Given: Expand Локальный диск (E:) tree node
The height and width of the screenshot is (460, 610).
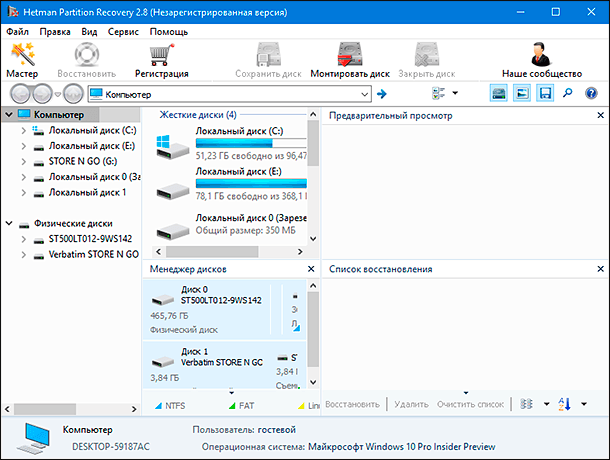Looking at the screenshot, I should pyautogui.click(x=23, y=146).
